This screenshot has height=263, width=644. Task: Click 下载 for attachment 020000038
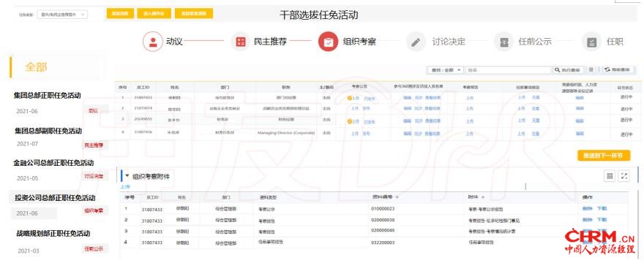[x=602, y=220]
